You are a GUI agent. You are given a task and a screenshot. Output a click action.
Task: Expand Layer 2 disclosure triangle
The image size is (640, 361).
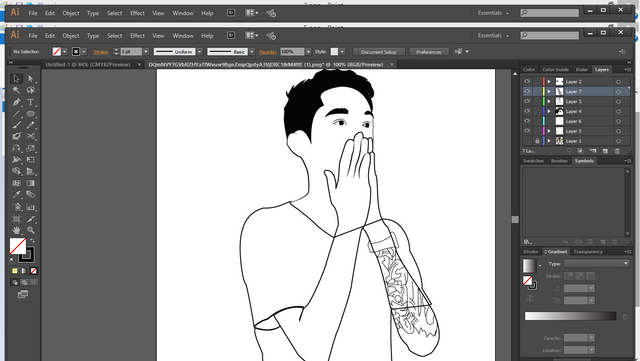549,82
